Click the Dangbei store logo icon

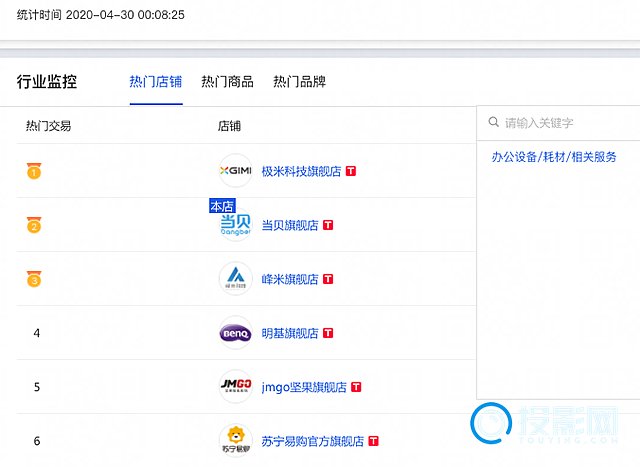point(235,226)
